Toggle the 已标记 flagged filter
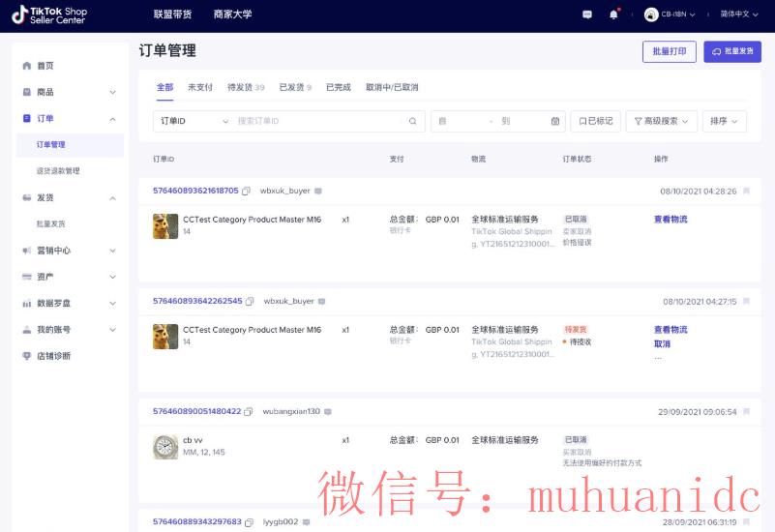 (x=596, y=121)
